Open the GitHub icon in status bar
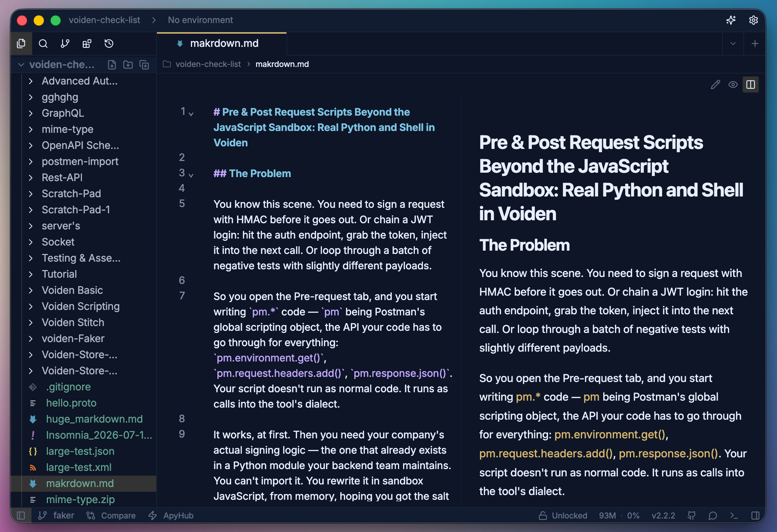The height and width of the screenshot is (532, 777). [691, 516]
